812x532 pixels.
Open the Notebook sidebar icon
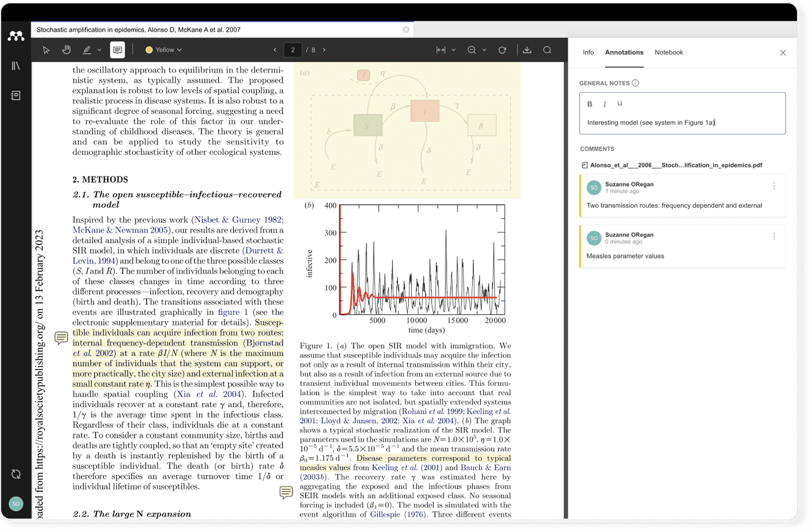point(16,95)
